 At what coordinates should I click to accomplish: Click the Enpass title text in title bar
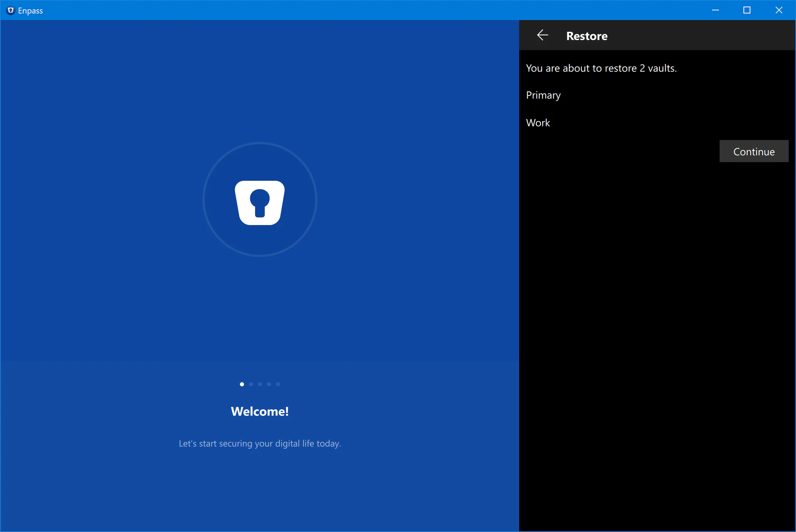coord(30,11)
